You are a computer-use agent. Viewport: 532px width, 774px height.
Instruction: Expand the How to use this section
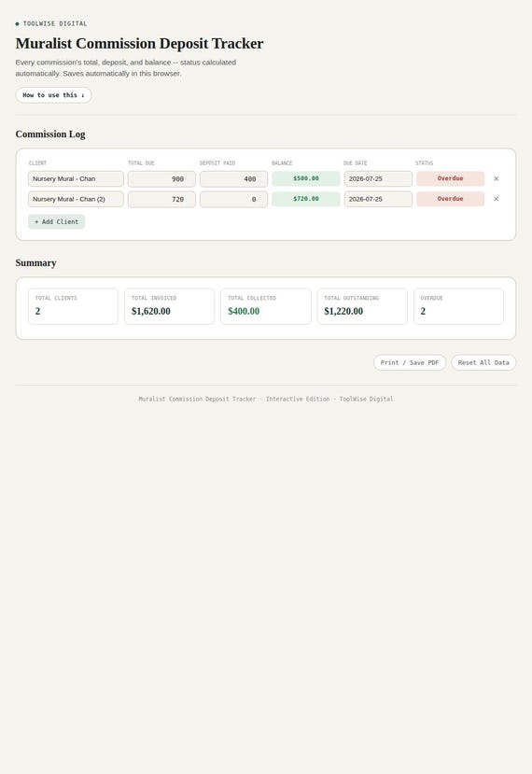coord(53,95)
